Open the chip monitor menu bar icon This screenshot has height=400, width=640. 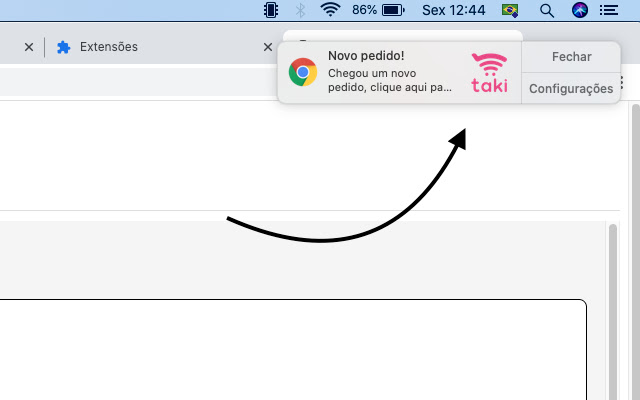(271, 10)
